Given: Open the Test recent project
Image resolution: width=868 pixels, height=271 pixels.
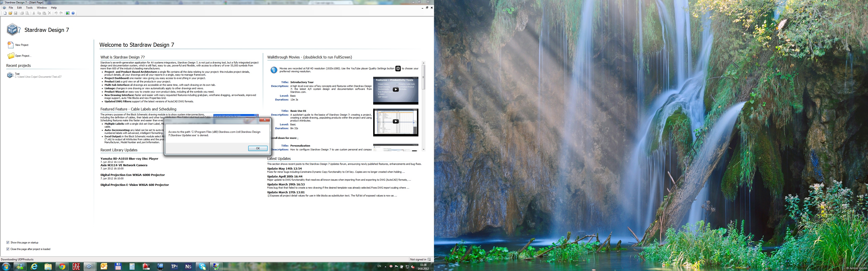Looking at the screenshot, I should 17,74.
